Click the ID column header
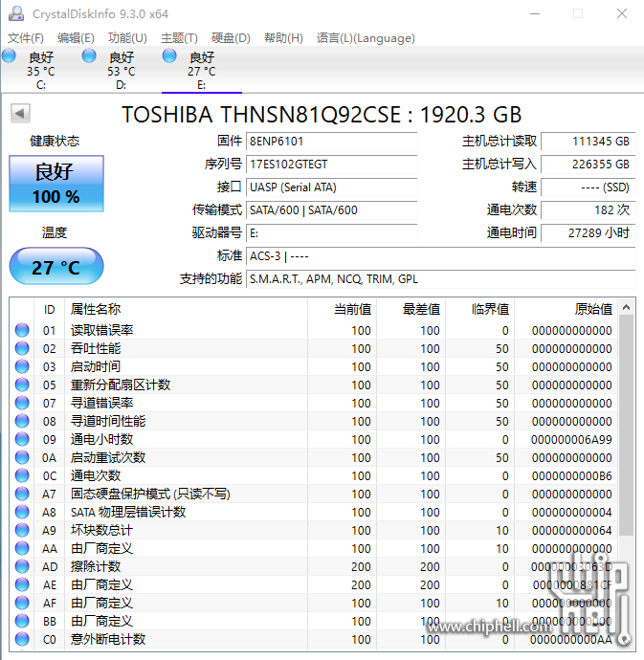The height and width of the screenshot is (660, 644). 49,309
